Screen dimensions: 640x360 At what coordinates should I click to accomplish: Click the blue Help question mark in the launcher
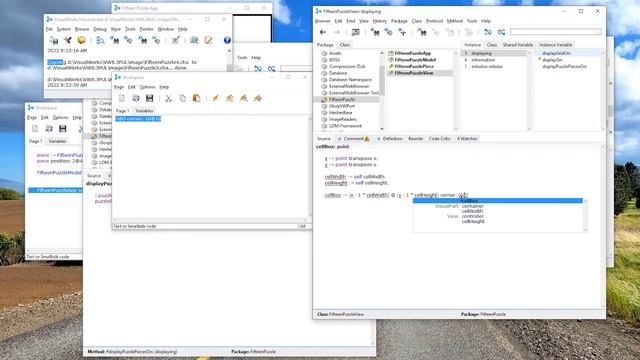click(227, 40)
